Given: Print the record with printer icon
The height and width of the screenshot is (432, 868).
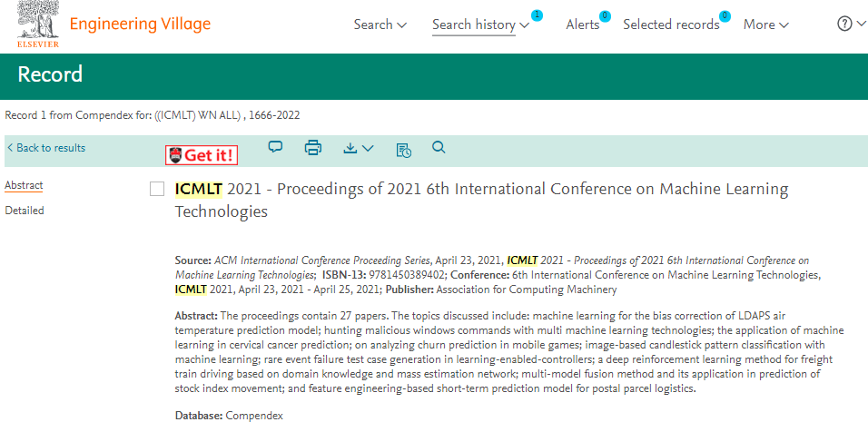Looking at the screenshot, I should click(x=312, y=148).
